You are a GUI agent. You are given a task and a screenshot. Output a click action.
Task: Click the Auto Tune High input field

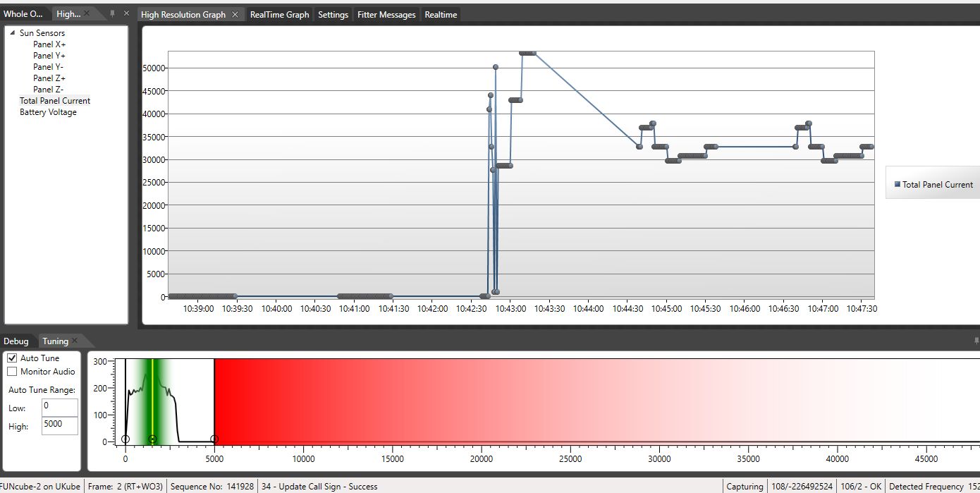pyautogui.click(x=60, y=426)
